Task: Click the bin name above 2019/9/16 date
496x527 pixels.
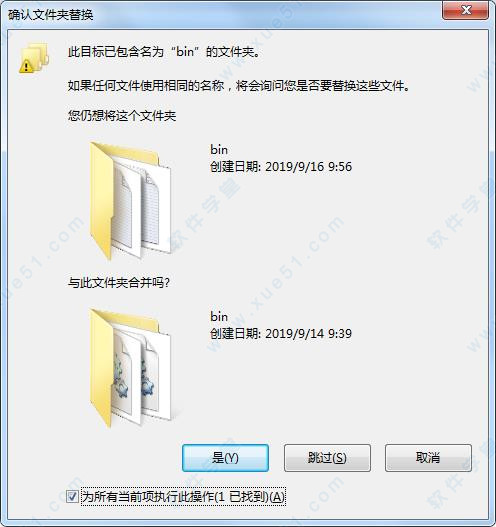Action: pyautogui.click(x=219, y=150)
